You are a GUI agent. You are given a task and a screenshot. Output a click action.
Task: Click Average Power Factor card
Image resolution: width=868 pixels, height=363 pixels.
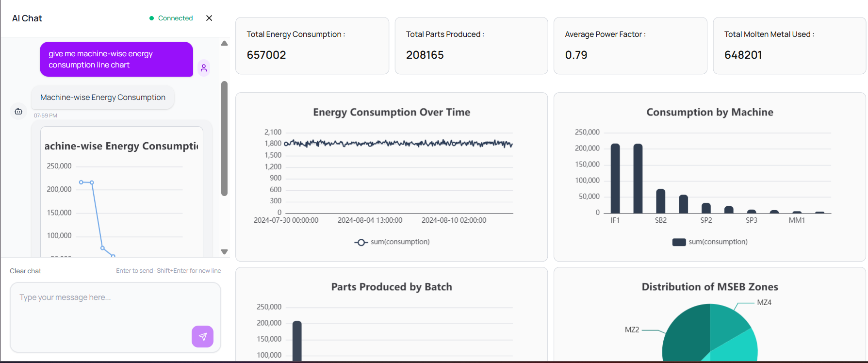(x=630, y=46)
